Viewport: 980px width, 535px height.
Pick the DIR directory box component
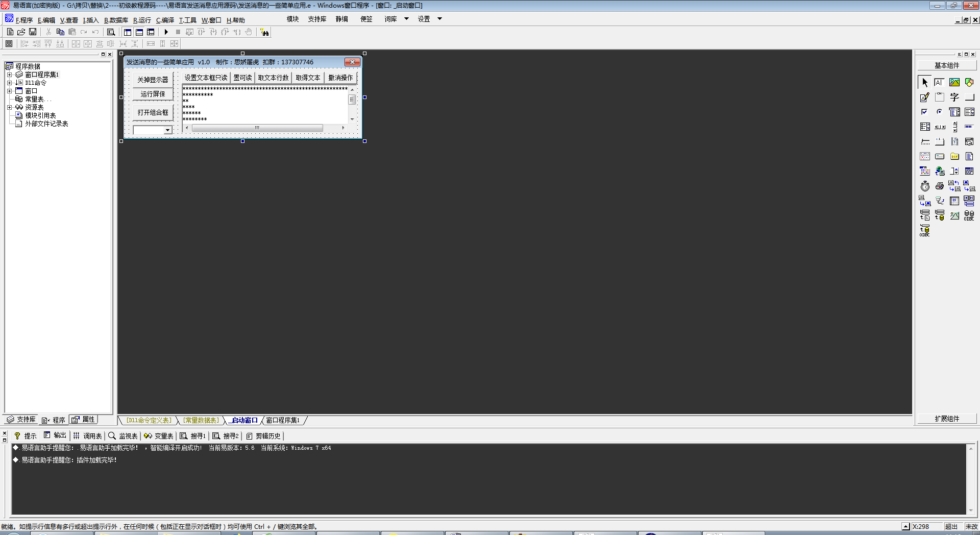click(x=954, y=156)
